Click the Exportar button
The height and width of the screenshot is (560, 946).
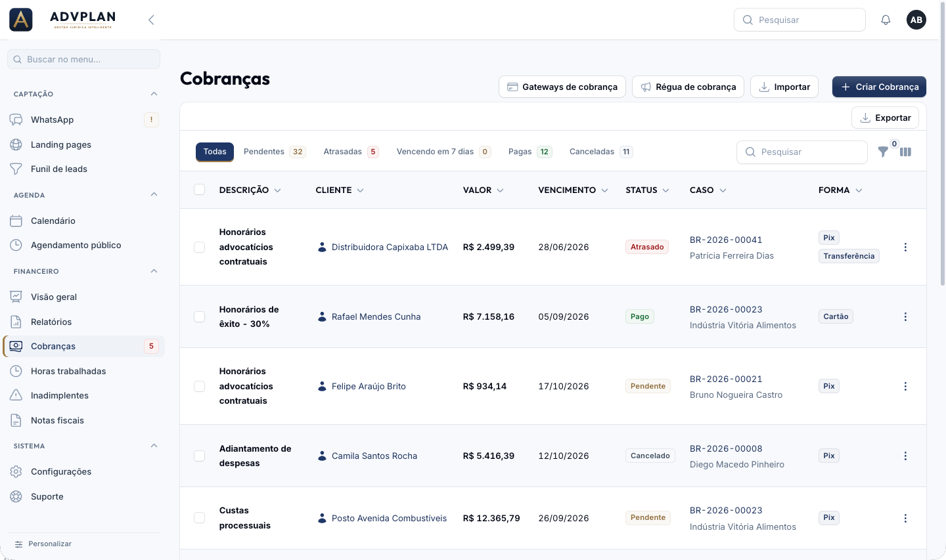tap(885, 118)
